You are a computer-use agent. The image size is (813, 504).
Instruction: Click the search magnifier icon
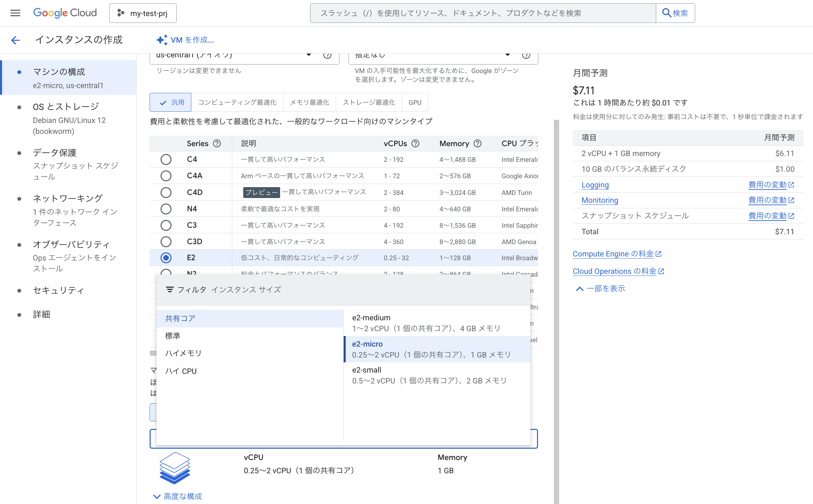tap(666, 13)
